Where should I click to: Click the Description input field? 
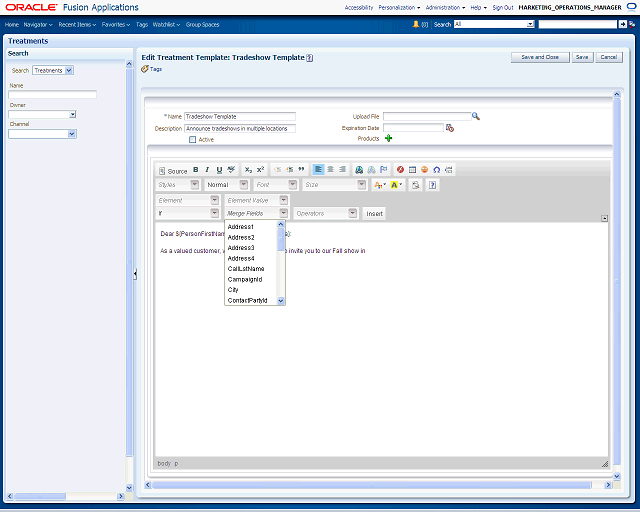[240, 128]
